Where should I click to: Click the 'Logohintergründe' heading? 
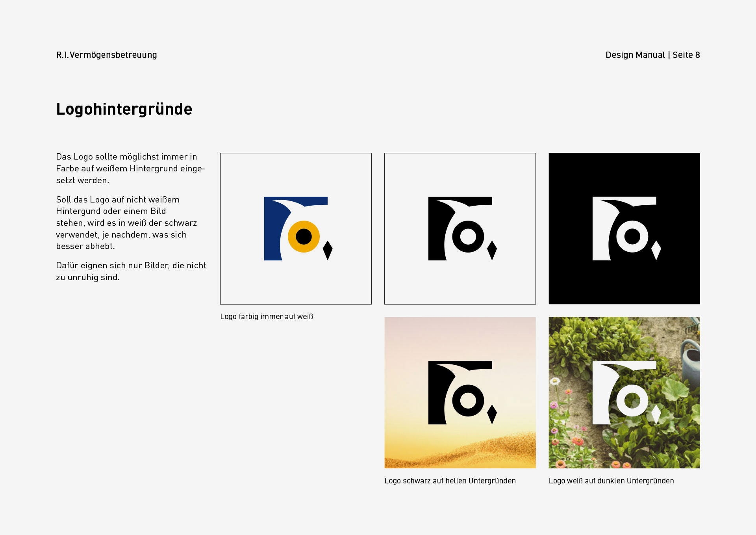pos(124,109)
